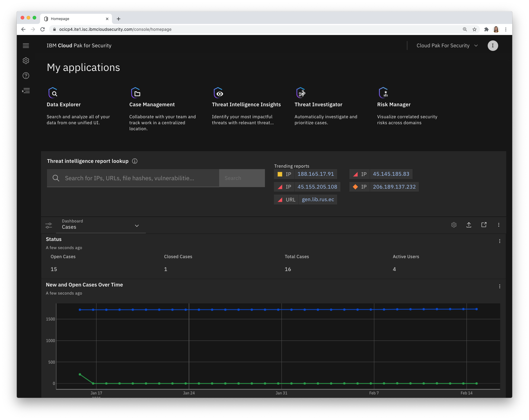Click the Total Cases value 16
Screen dimensions: 529x420
[x=288, y=269]
